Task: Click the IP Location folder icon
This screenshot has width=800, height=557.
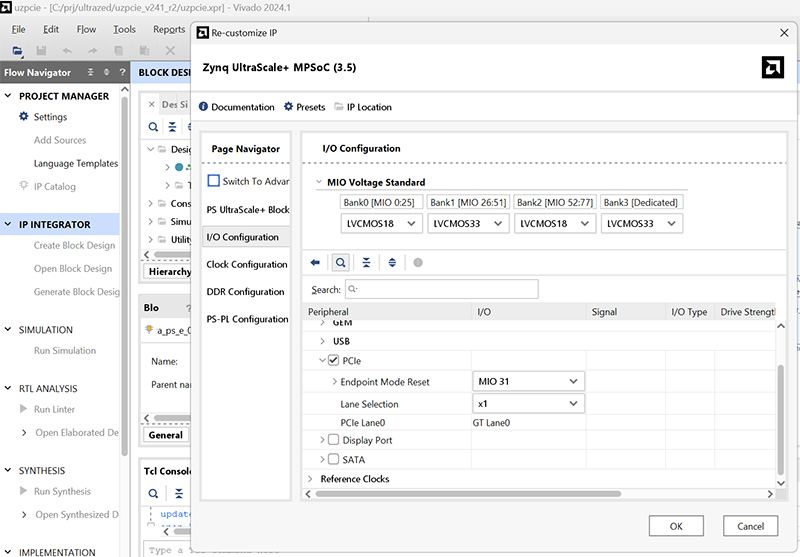Action: tap(339, 107)
